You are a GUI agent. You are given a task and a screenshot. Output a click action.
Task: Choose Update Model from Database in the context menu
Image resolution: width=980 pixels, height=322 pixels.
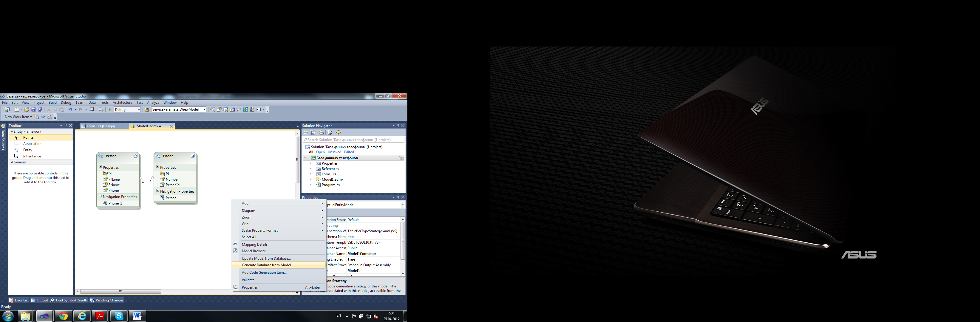pos(279,258)
